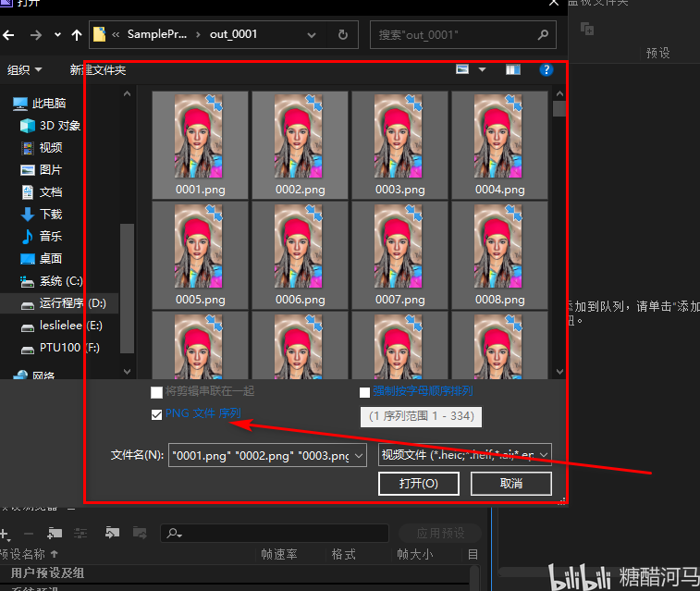
Task: Tick the join clips together checkbox
Action: [156, 392]
